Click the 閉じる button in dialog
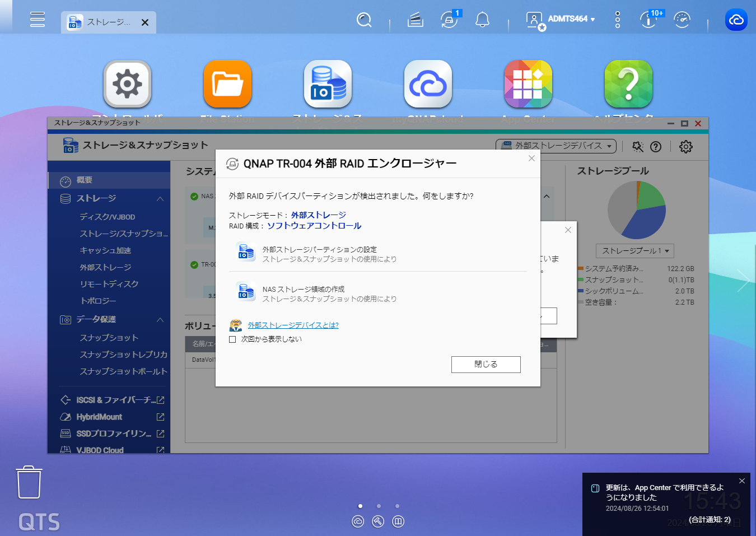This screenshot has width=756, height=536. (486, 365)
